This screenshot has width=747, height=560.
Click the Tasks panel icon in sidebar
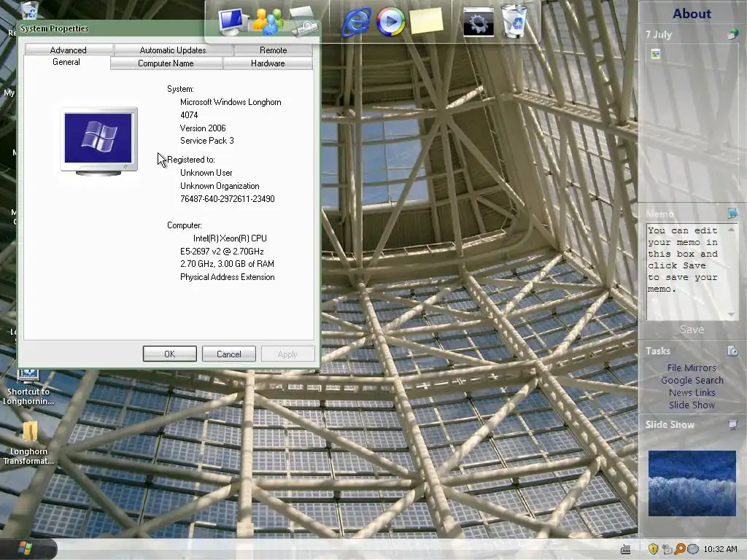(x=732, y=351)
